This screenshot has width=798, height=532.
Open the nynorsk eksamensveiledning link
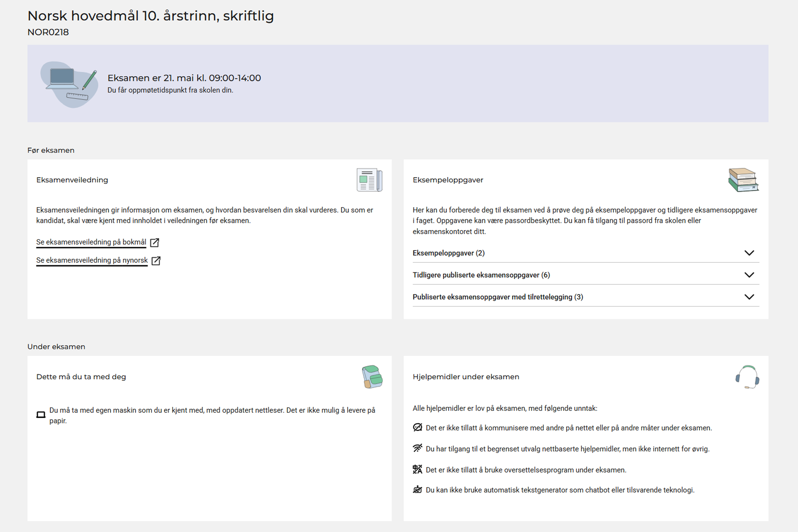coord(92,260)
